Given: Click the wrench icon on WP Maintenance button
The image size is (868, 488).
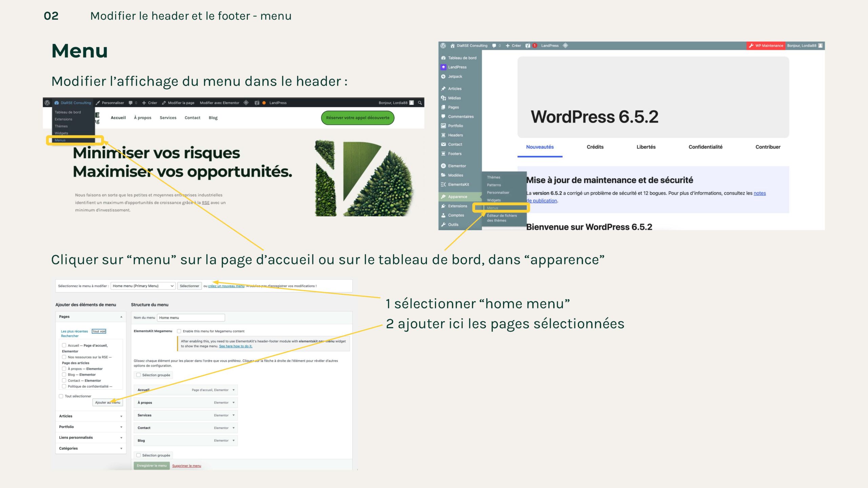Looking at the screenshot, I should [x=751, y=46].
